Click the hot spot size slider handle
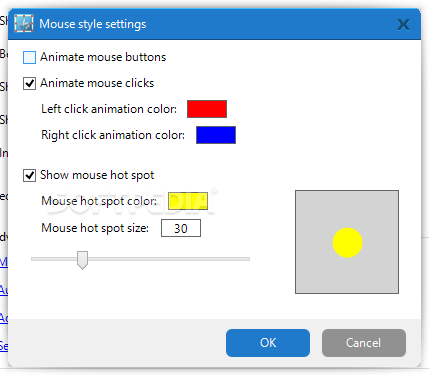This screenshot has width=429, height=375. [82, 260]
